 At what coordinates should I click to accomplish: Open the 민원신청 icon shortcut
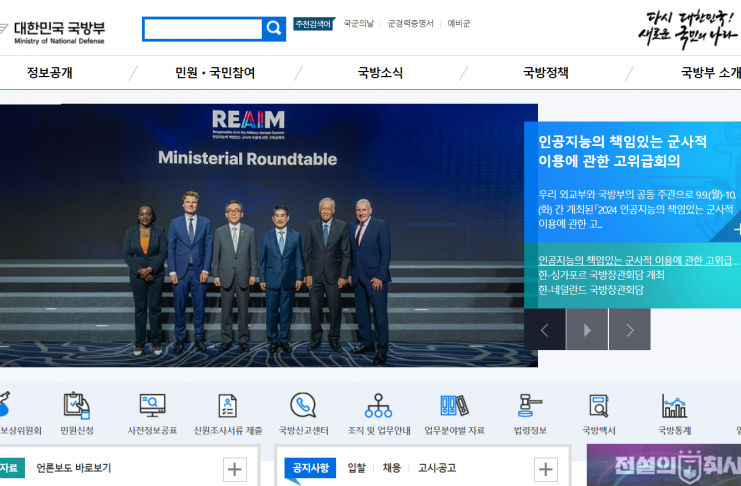click(77, 406)
